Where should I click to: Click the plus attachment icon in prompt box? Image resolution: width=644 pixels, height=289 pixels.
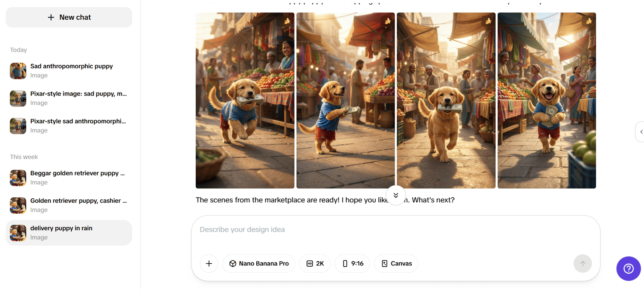[x=209, y=263]
